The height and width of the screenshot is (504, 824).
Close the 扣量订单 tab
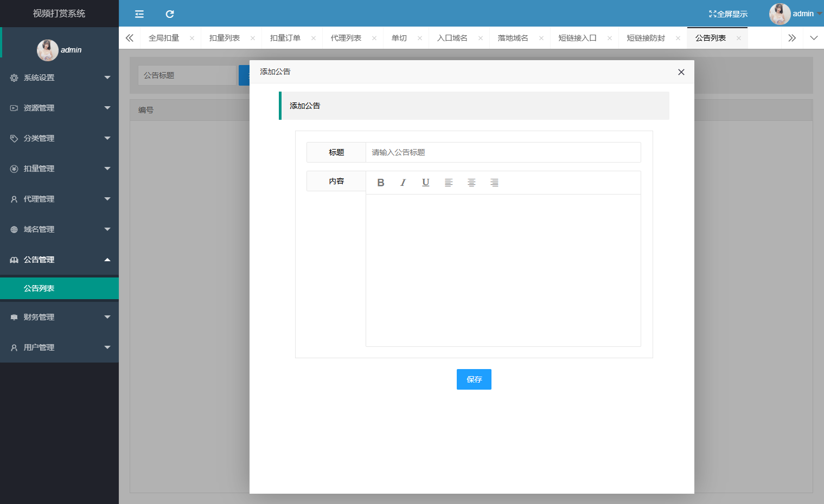[314, 38]
